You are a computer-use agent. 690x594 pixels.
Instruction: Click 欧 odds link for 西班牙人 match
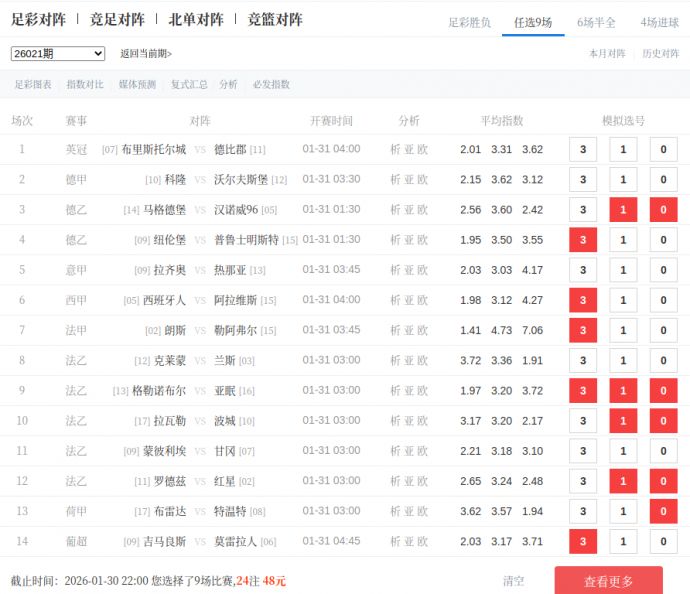[x=423, y=301]
